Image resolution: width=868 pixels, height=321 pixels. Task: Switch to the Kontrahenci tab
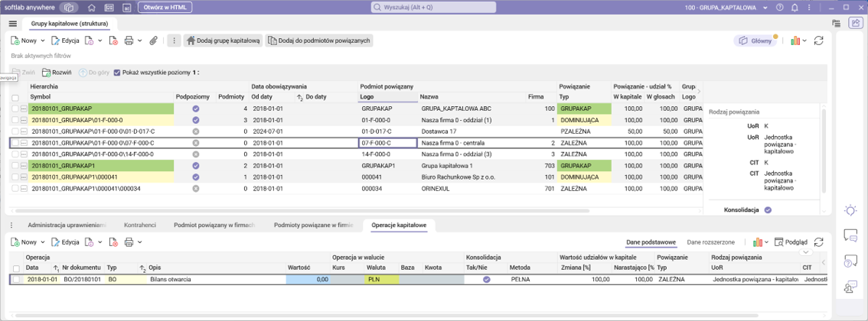(139, 225)
